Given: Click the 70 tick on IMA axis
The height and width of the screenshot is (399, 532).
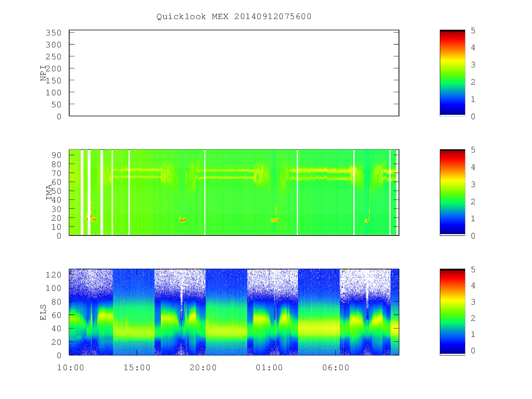Looking at the screenshot, I should point(56,173).
